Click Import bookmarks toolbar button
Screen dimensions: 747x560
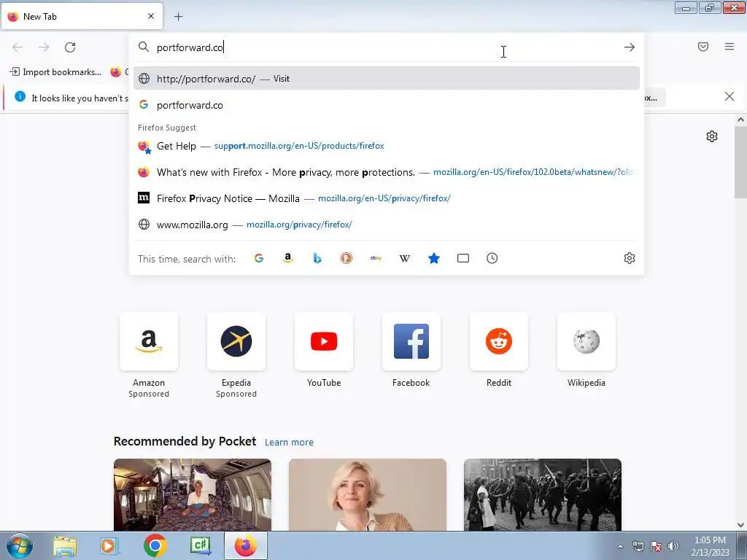coord(55,72)
